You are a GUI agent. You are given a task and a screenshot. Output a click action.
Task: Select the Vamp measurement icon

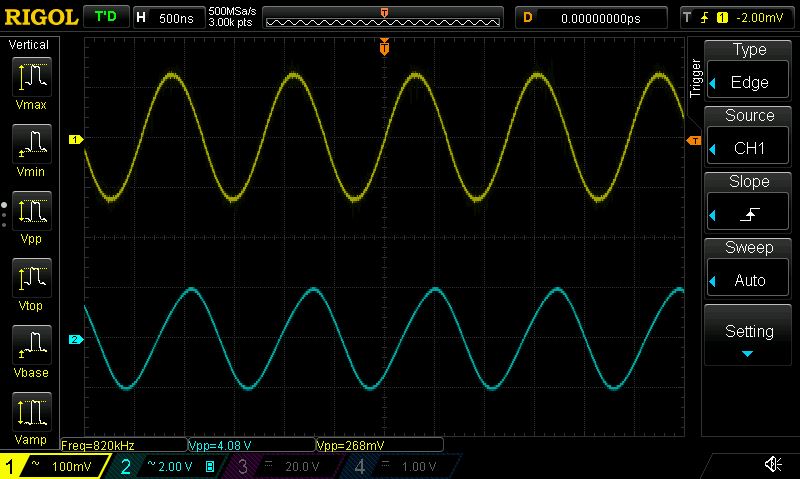pos(31,412)
